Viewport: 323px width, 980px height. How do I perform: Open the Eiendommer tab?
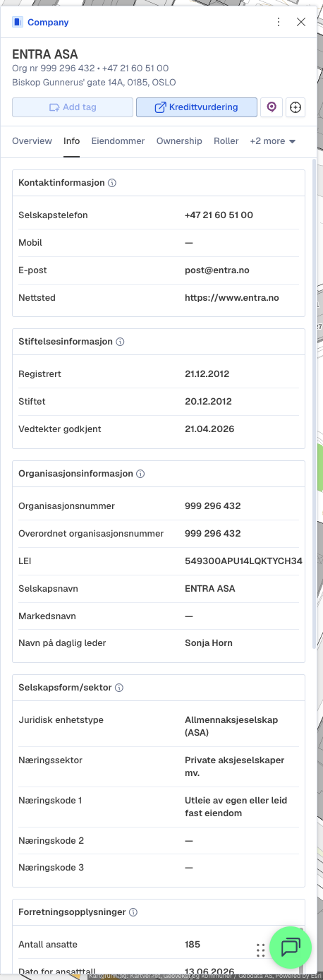click(118, 141)
